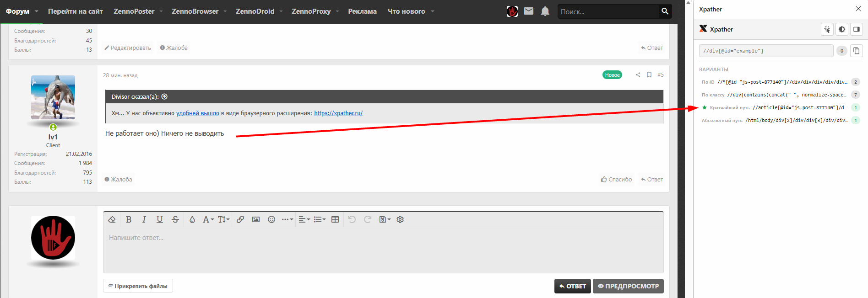Open the font family dropdown
This screenshot has height=298, width=868.
[x=208, y=219]
